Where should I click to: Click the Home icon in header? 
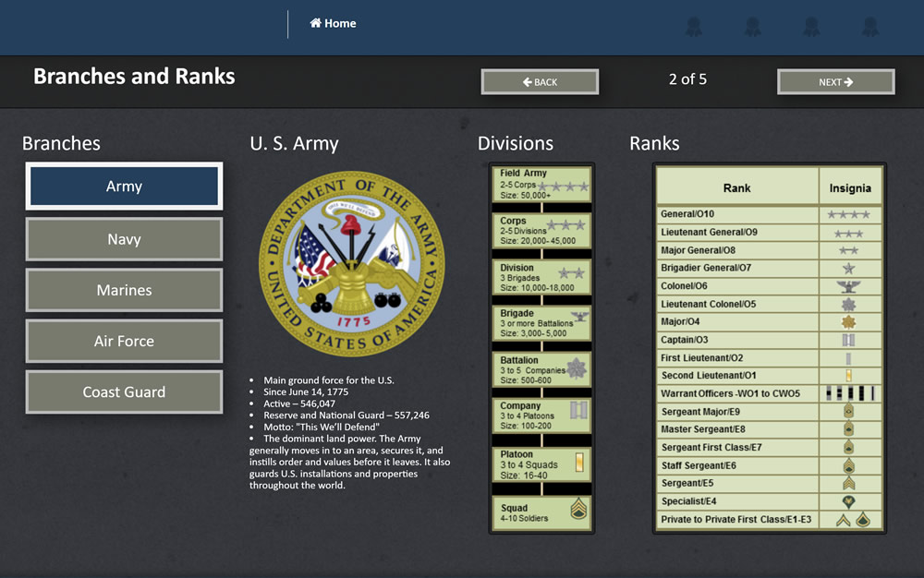[315, 23]
